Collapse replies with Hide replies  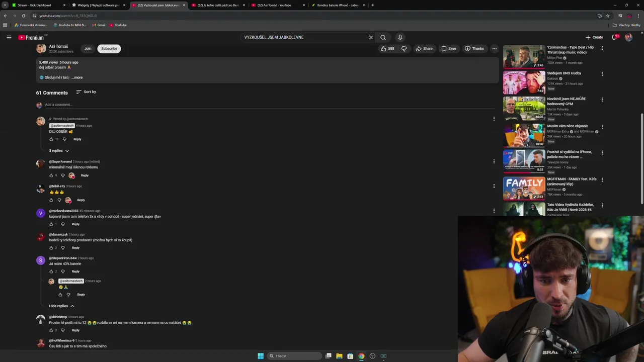61,306
